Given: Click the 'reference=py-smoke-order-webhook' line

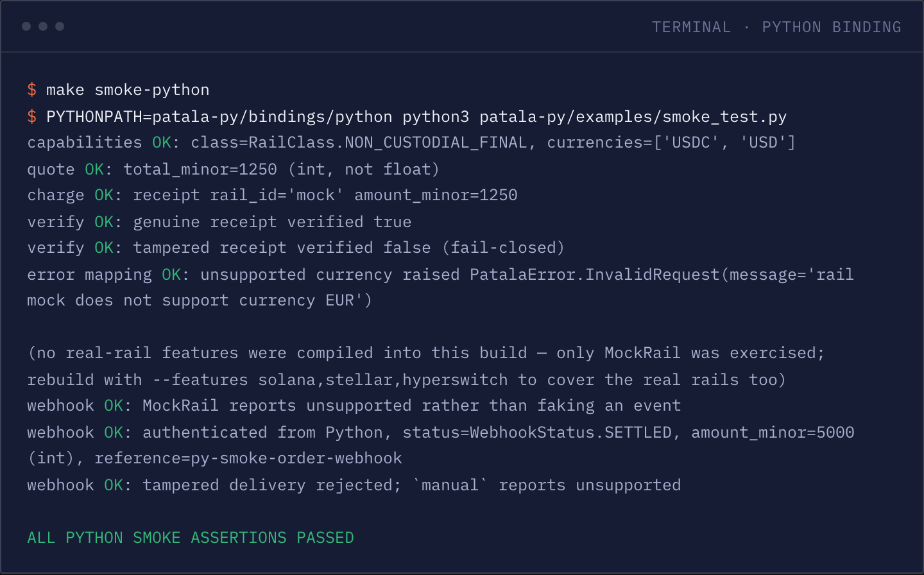Looking at the screenshot, I should tap(214, 458).
